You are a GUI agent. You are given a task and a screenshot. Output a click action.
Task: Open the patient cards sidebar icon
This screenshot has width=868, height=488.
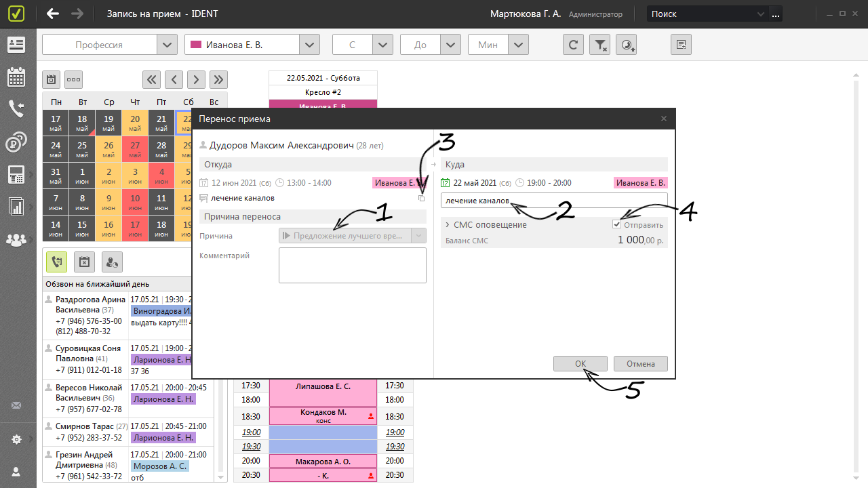click(16, 45)
